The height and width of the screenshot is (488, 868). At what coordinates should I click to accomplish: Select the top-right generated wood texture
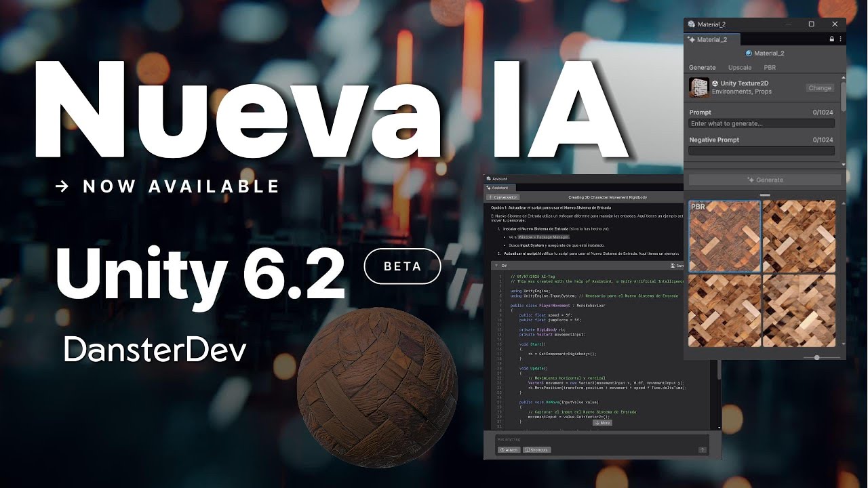click(799, 237)
